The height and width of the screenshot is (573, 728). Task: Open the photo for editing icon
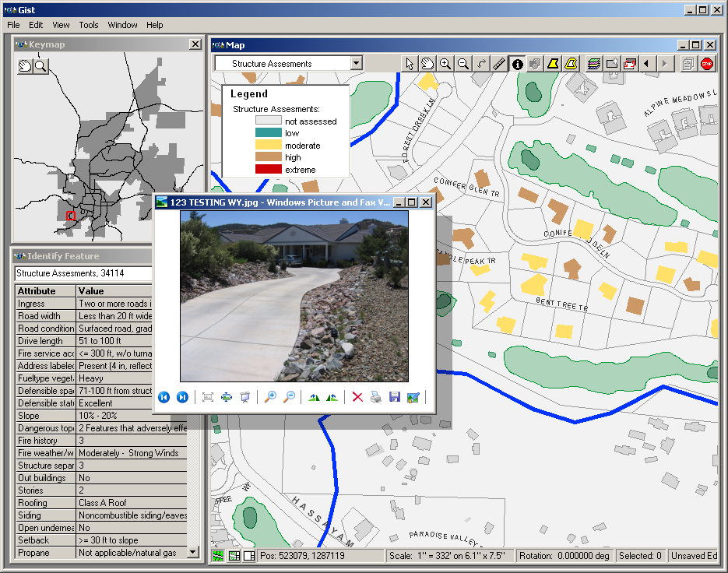tap(413, 397)
